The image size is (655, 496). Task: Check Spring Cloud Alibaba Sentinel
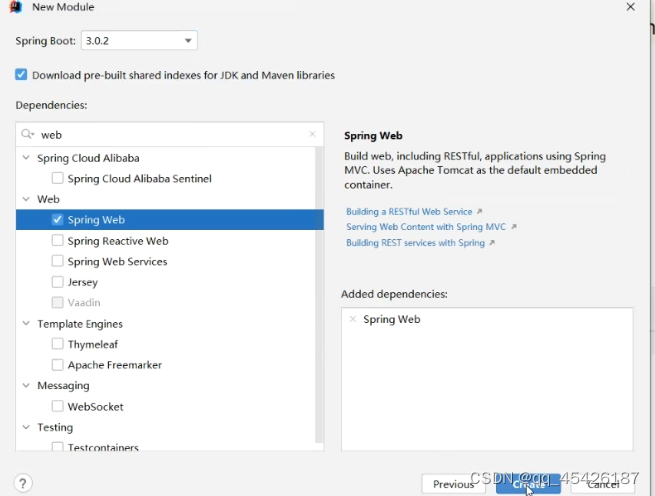pyautogui.click(x=58, y=178)
